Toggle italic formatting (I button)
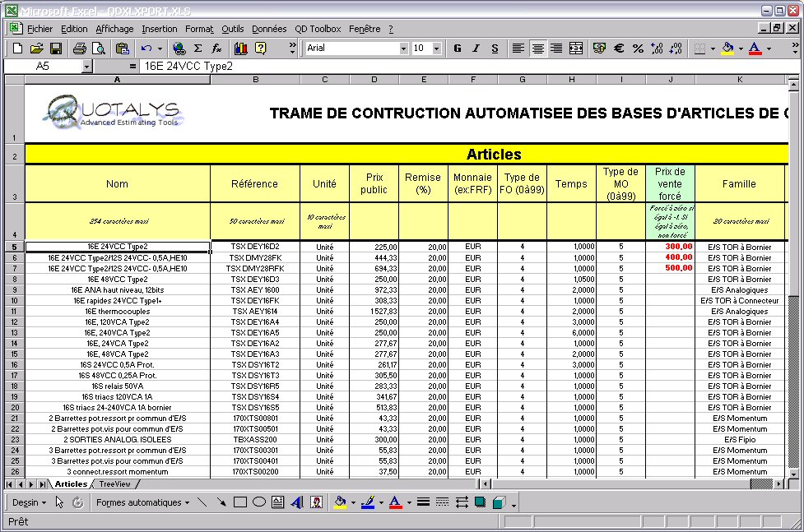The image size is (804, 532). (476, 49)
